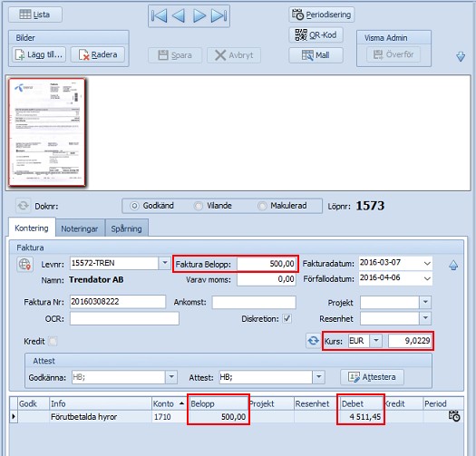Switch to the Kontering tab
The width and height of the screenshot is (476, 456).
[x=32, y=228]
